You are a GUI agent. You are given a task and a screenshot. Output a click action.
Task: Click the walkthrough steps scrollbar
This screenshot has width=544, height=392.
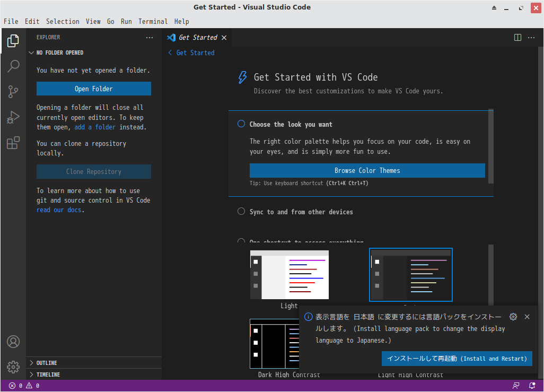pyautogui.click(x=491, y=146)
